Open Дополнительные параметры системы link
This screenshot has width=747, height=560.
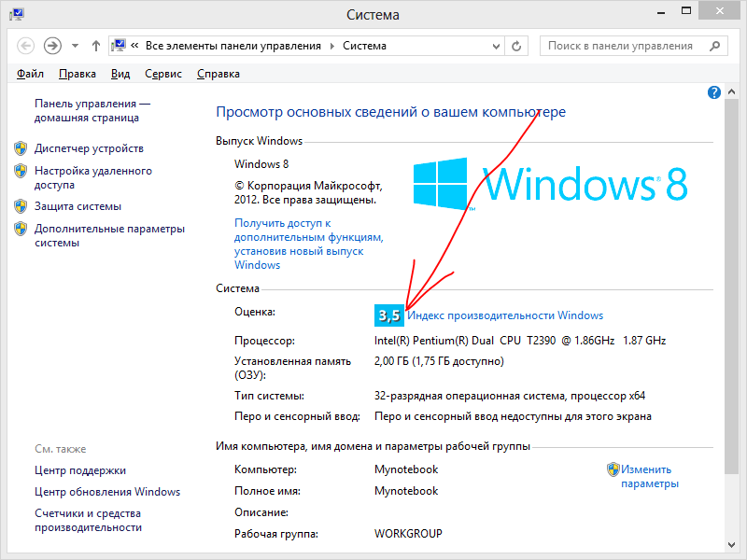[x=109, y=236]
